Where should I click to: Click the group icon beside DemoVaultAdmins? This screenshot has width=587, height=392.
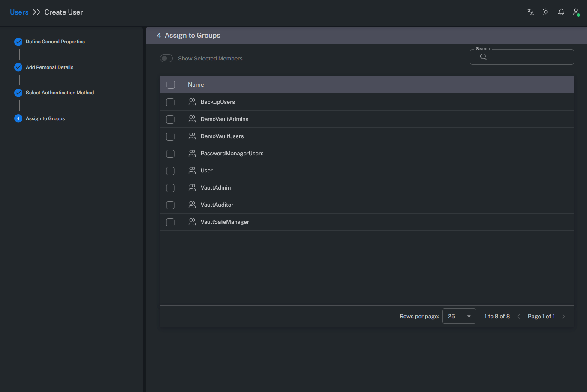point(192,119)
